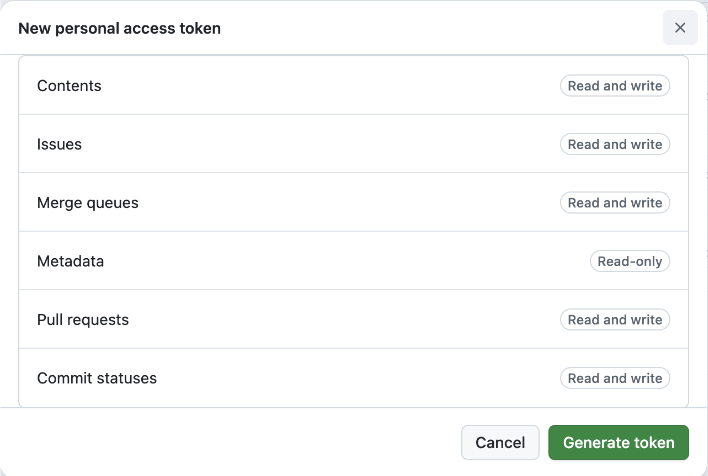Click the Commit statuses permission label

pos(96,378)
